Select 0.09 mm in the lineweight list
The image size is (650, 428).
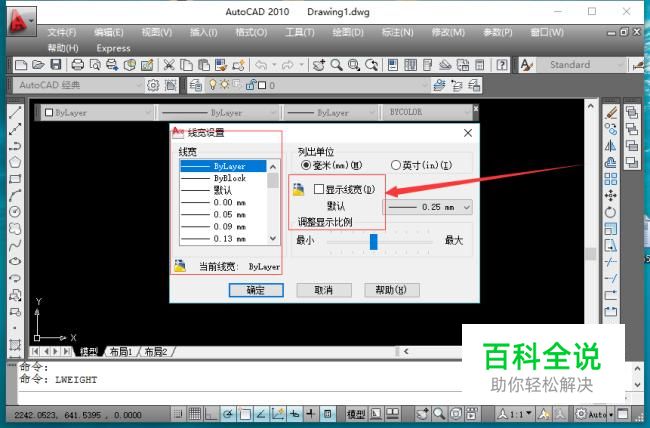(223, 226)
